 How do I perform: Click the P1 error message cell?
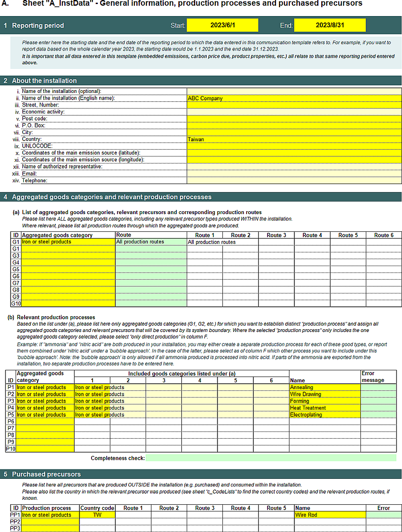[x=379, y=387]
